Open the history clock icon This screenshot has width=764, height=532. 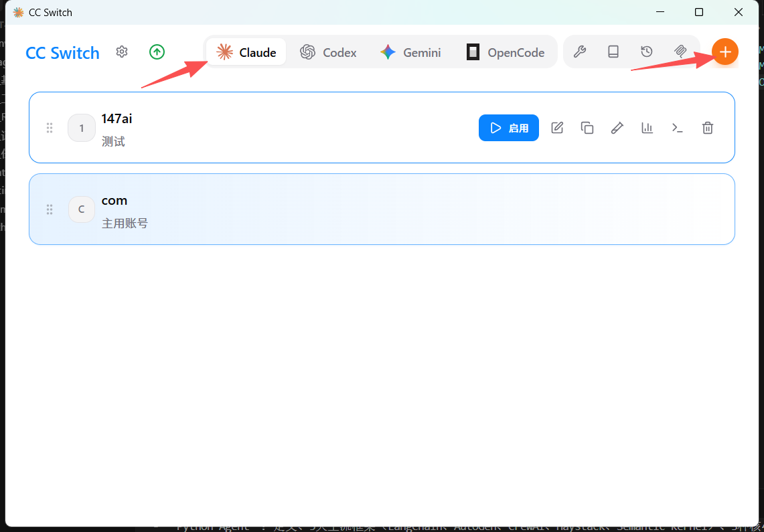pos(647,52)
